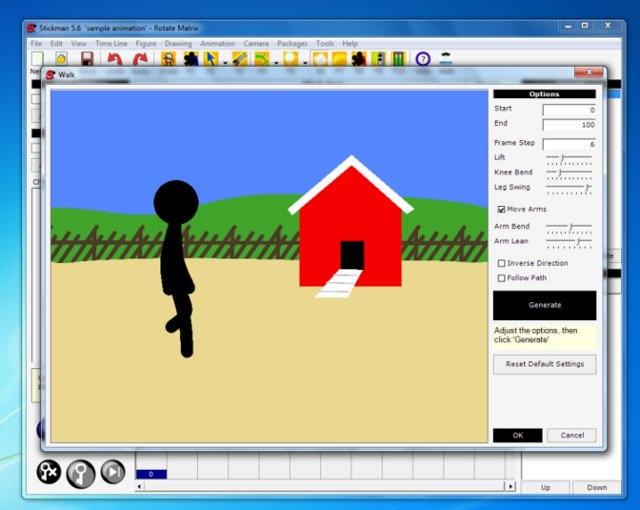Select frame 0 marker in the timeline

tap(151, 474)
